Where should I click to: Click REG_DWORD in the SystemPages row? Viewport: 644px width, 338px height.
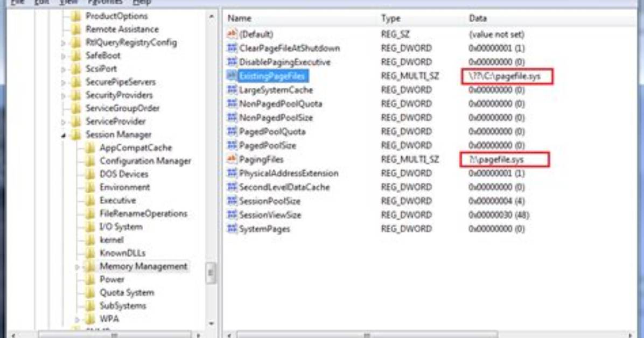[406, 229]
